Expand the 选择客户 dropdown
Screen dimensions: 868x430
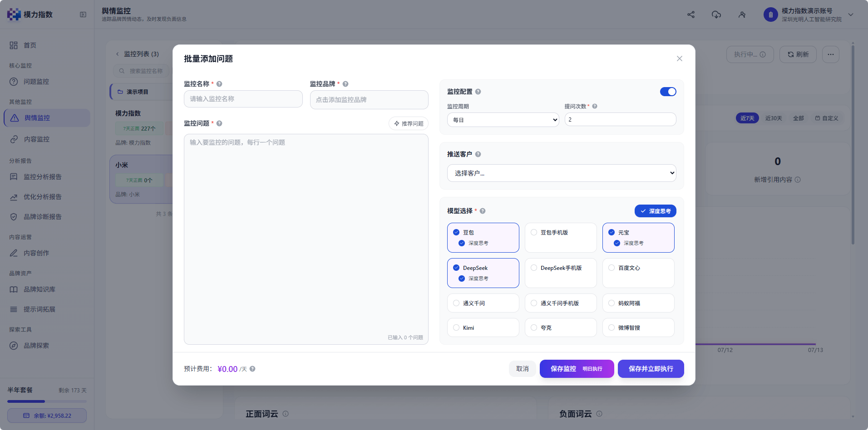pyautogui.click(x=562, y=173)
